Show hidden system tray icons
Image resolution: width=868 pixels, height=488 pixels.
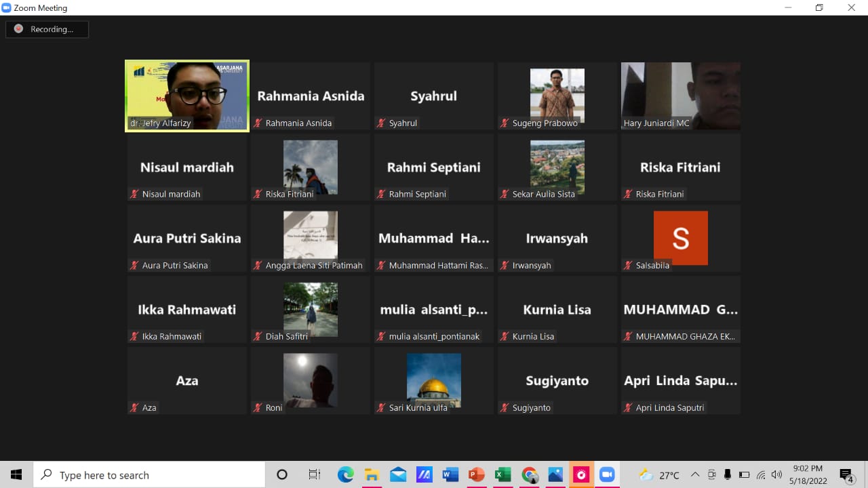(695, 475)
